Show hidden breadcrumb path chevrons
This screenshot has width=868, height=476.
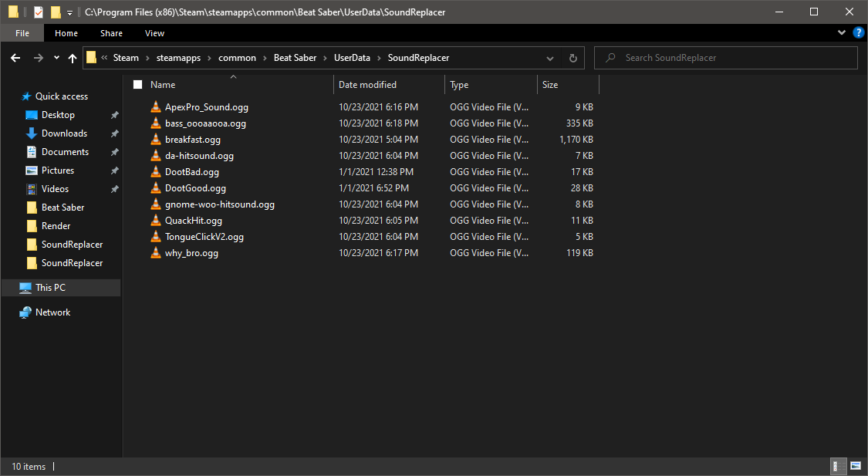click(x=104, y=58)
